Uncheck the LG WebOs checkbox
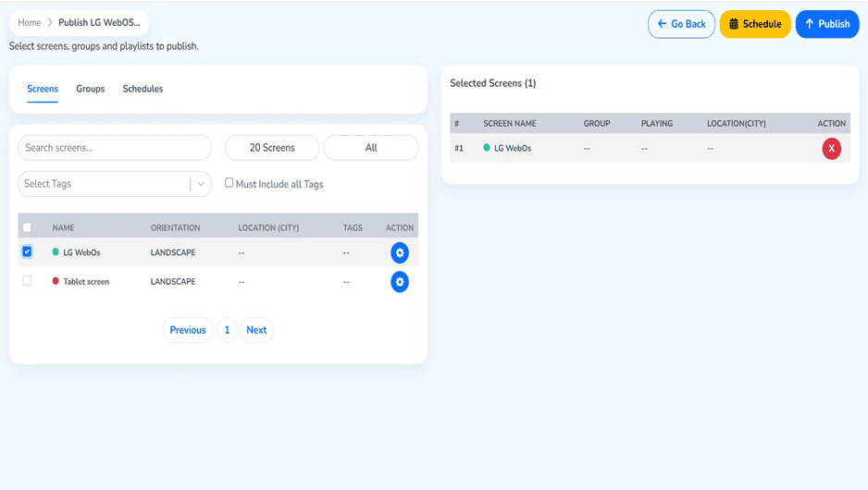The height and width of the screenshot is (490, 868). tap(27, 251)
